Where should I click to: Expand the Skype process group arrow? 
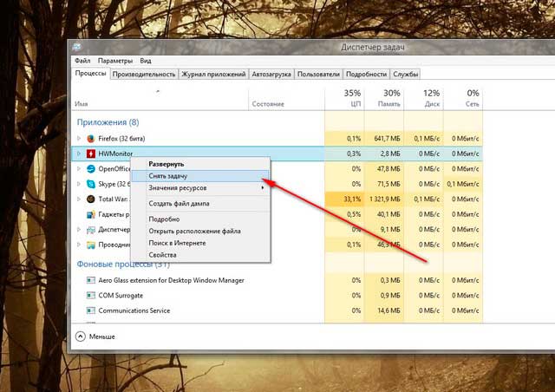[x=79, y=184]
